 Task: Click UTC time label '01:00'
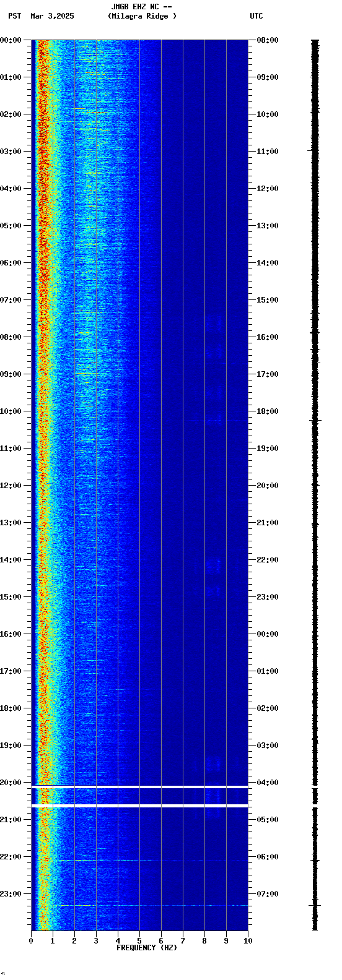268,671
